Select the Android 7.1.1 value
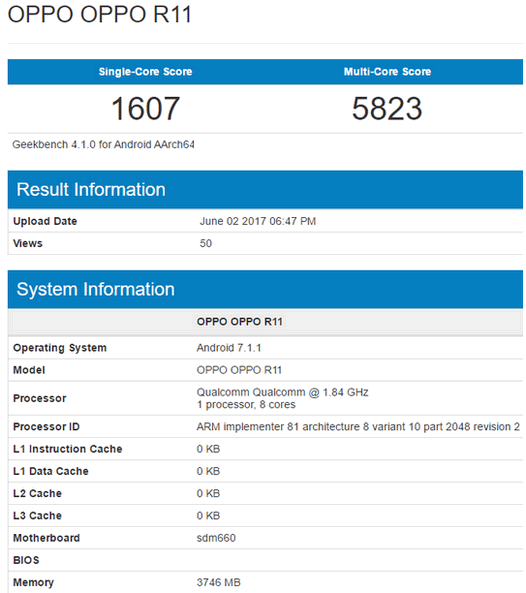The height and width of the screenshot is (593, 526). click(x=229, y=348)
